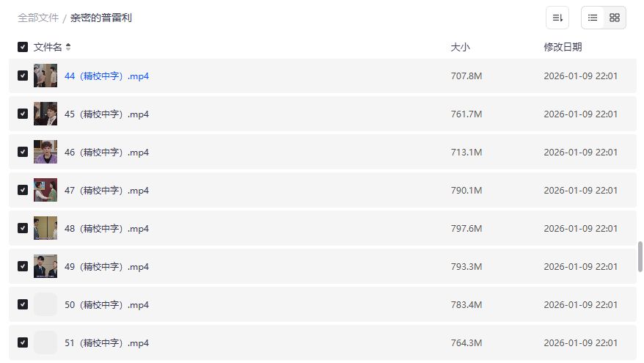Uncheck the checkbox for episode 45

point(23,114)
